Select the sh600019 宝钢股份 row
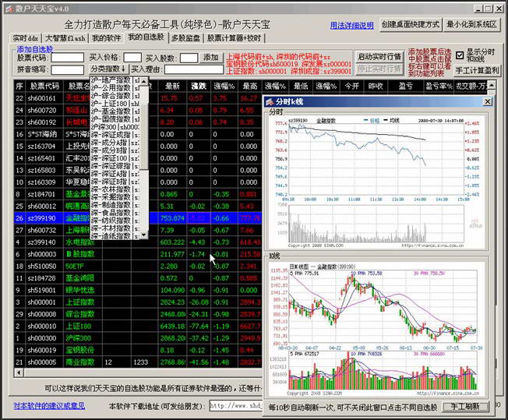Image resolution: width=508 pixels, height=420 pixels. point(138,350)
